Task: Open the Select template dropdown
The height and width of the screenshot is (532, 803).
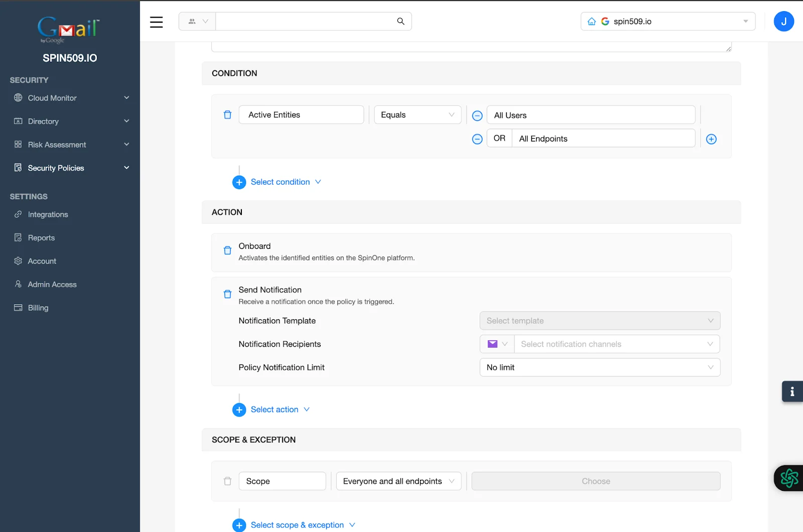Action: [x=600, y=320]
